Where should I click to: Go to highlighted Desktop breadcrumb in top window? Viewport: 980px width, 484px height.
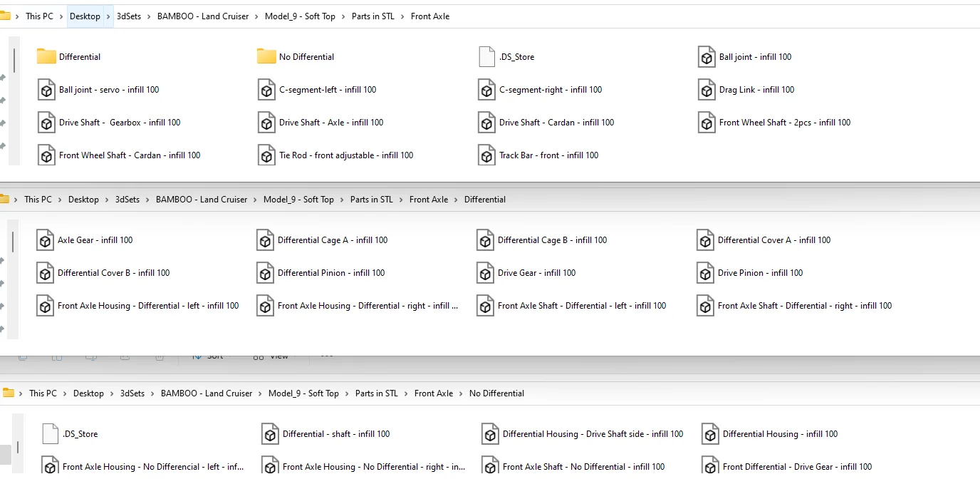coord(85,16)
